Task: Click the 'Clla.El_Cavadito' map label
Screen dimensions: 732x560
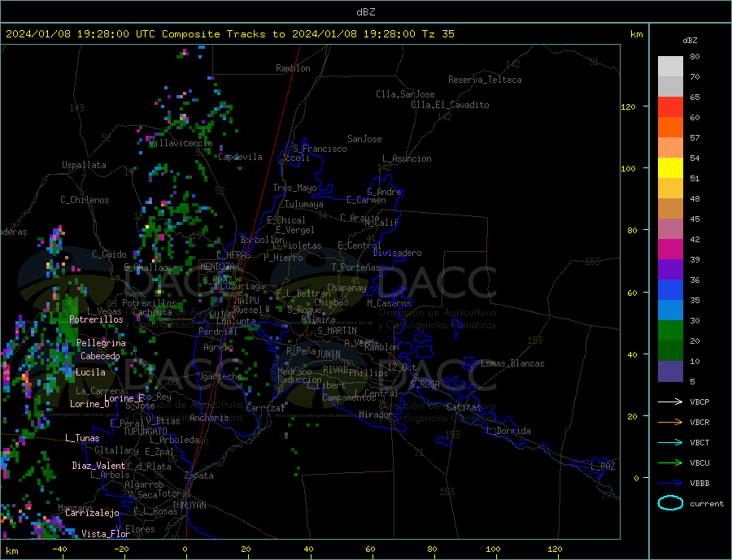Action: [x=450, y=105]
